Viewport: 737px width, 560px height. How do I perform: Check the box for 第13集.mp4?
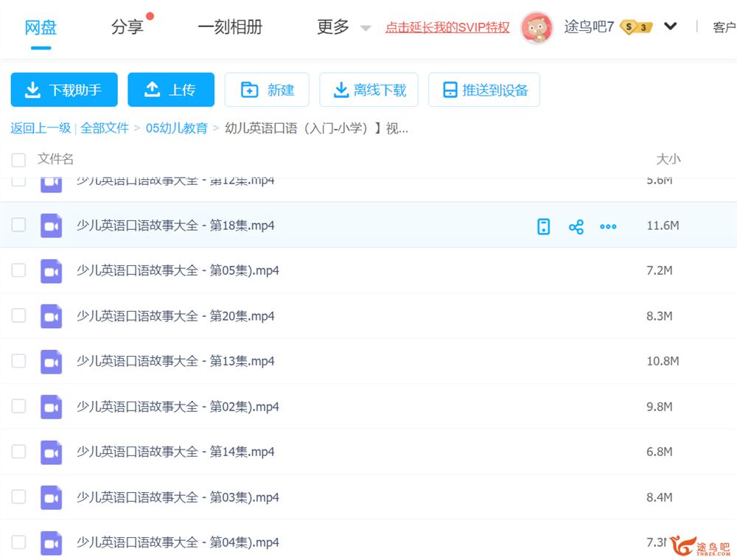point(18,361)
